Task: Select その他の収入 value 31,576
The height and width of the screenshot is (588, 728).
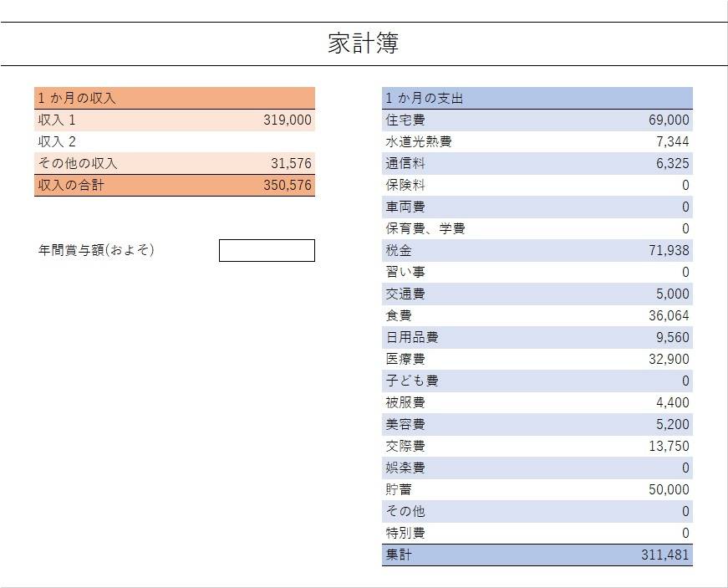Action: click(291, 163)
